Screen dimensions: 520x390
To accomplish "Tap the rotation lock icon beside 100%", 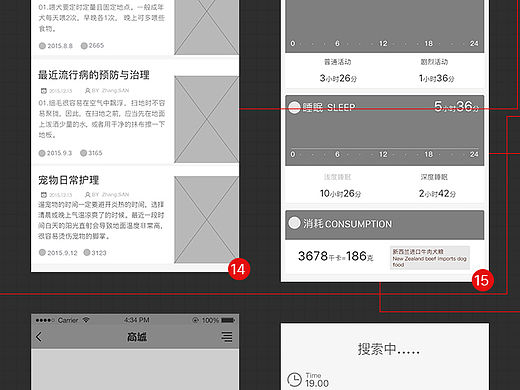I will (195, 320).
